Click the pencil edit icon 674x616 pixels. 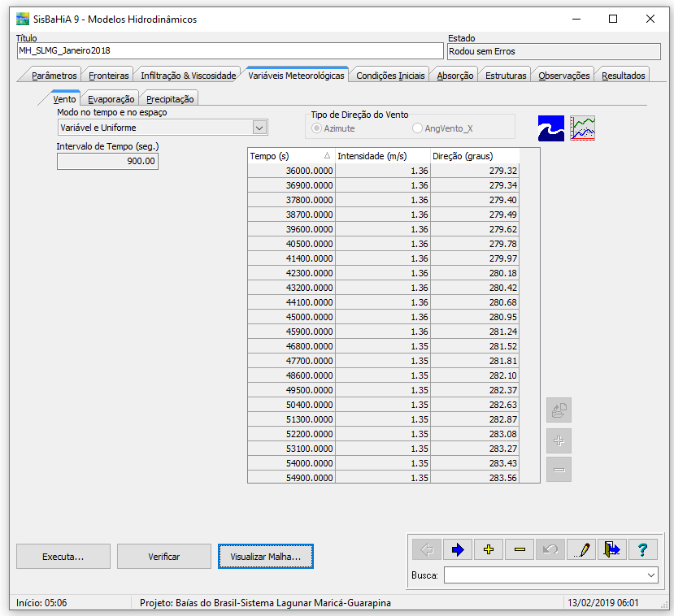581,549
